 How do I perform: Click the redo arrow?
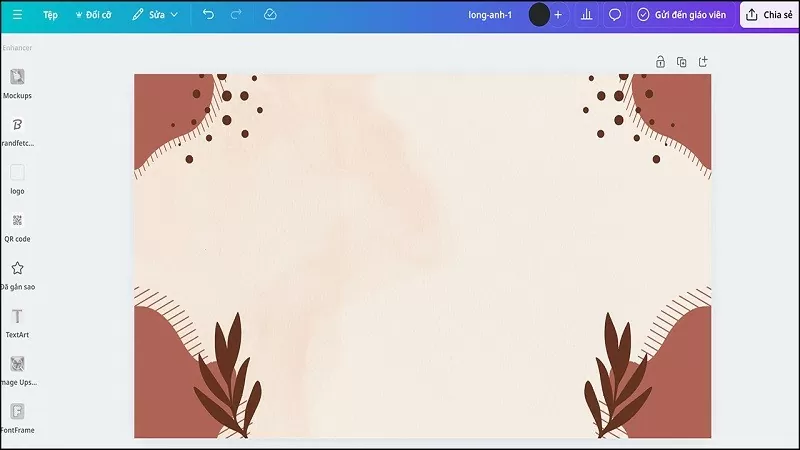[236, 15]
